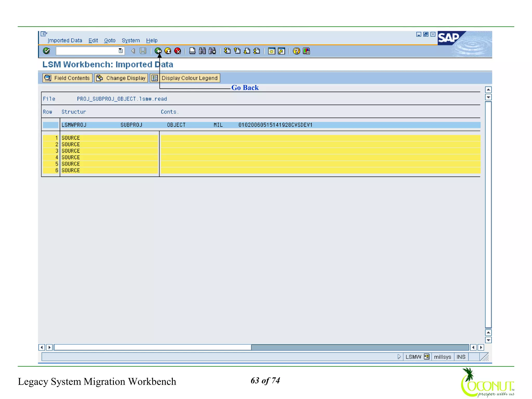Click the green Back arrow icon
532x399 pixels.
tap(158, 51)
